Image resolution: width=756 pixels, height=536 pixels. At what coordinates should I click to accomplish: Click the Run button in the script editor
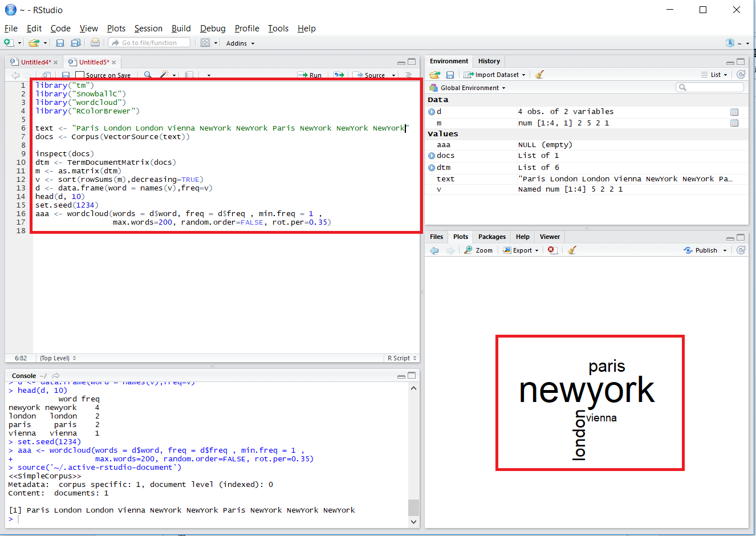[310, 75]
